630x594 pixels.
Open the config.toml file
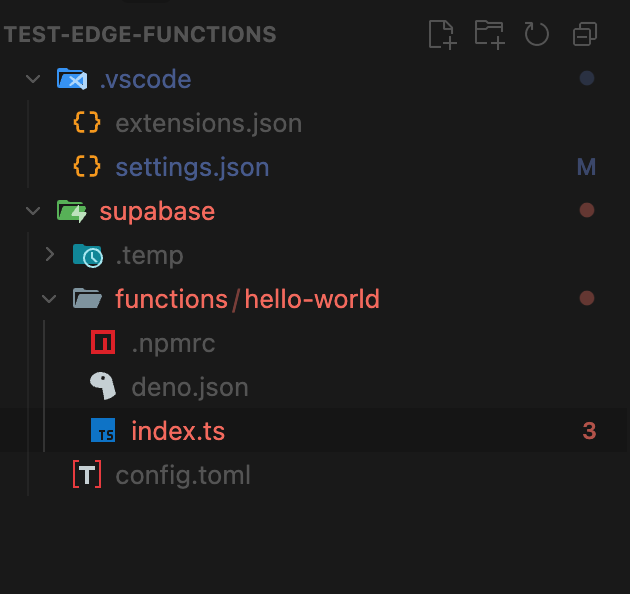(x=183, y=475)
